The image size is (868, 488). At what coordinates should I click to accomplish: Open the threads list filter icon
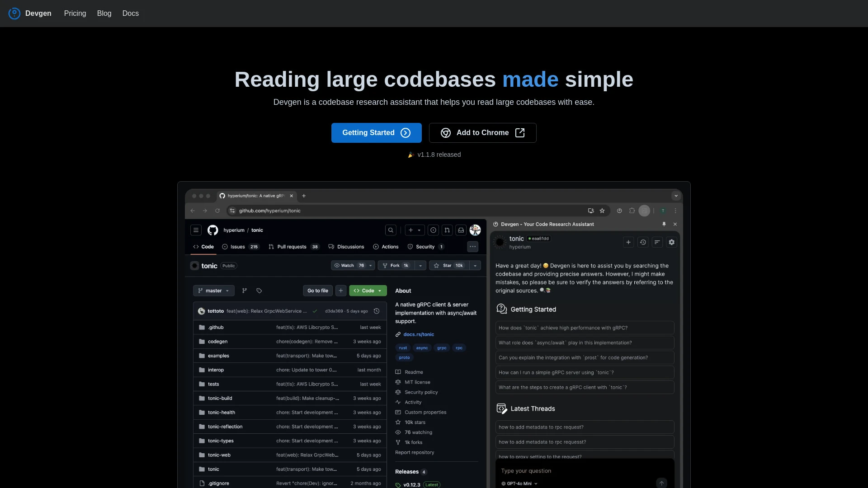click(657, 242)
